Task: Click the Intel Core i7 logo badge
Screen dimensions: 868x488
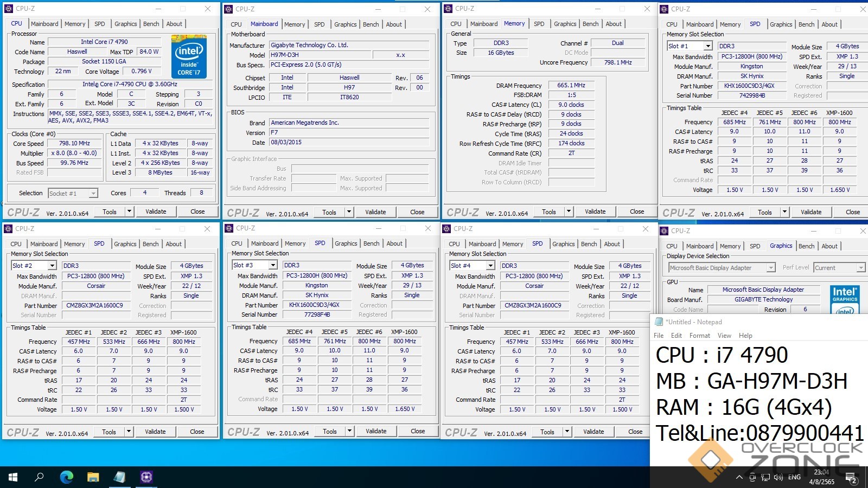Action: point(189,56)
